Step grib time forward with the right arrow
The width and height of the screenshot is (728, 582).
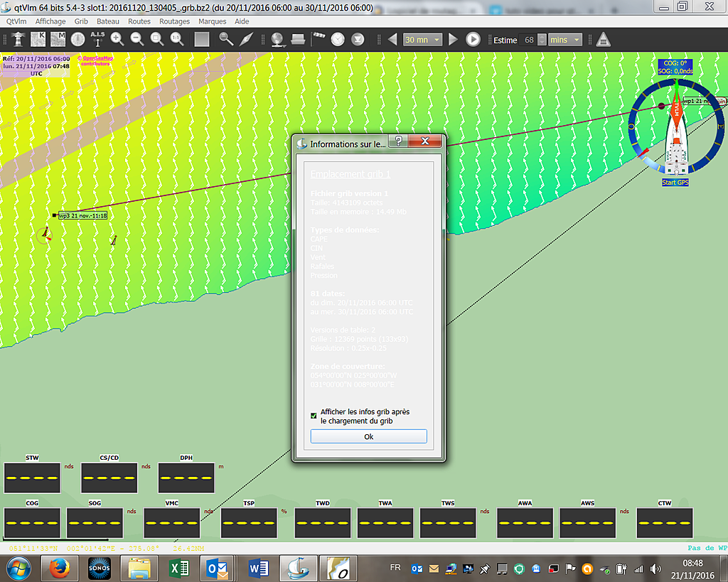[453, 40]
